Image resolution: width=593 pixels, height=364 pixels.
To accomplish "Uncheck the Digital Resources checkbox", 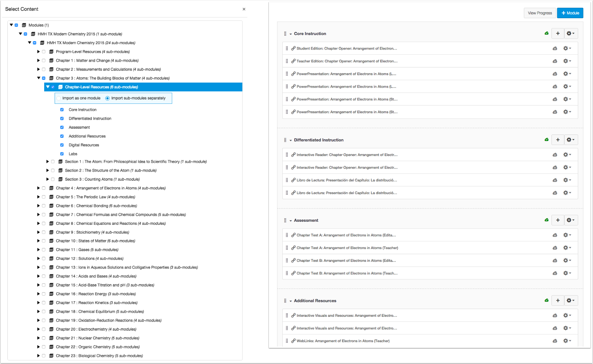I will point(62,145).
